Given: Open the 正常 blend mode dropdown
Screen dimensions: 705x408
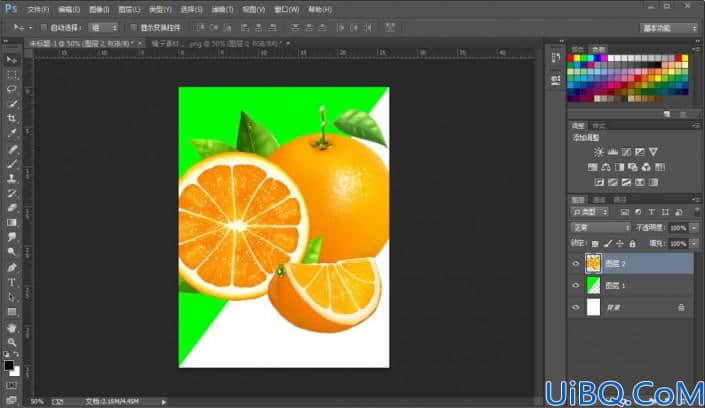Looking at the screenshot, I should pos(601,228).
